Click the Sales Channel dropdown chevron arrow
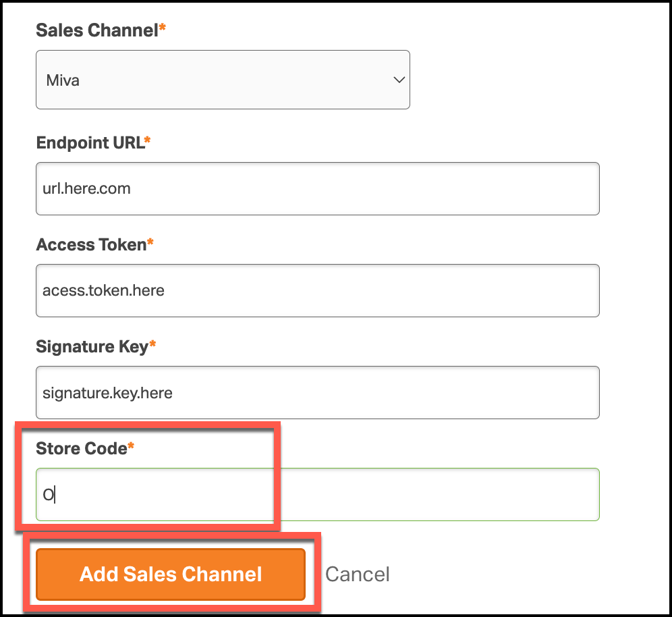The width and height of the screenshot is (672, 617). click(x=398, y=80)
